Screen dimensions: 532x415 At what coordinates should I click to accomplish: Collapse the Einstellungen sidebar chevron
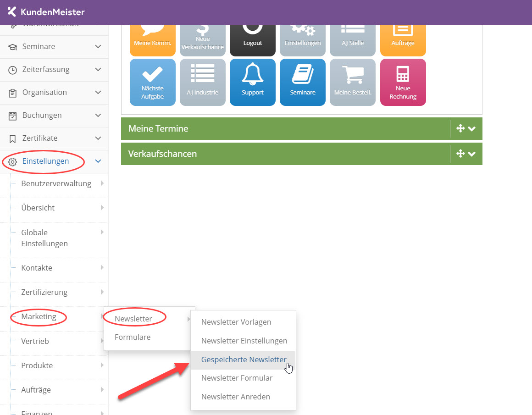tap(98, 161)
